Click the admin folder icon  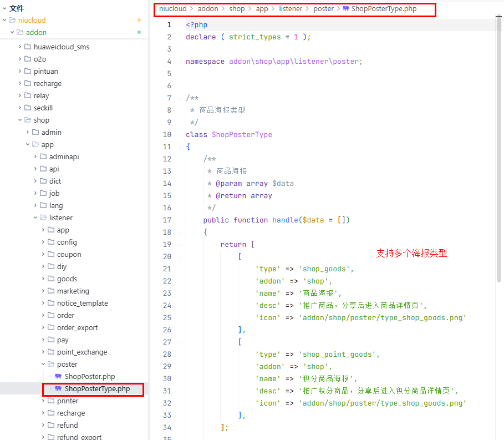[x=35, y=132]
